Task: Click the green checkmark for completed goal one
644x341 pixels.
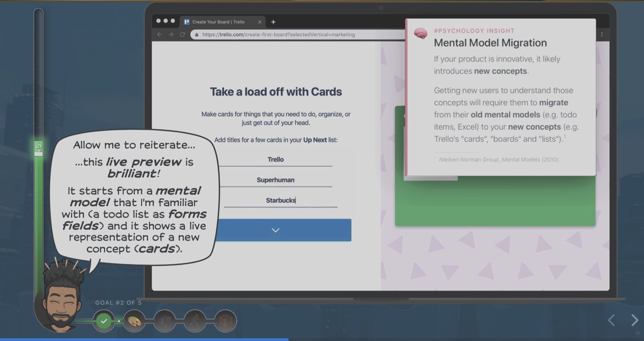Action: 104,320
